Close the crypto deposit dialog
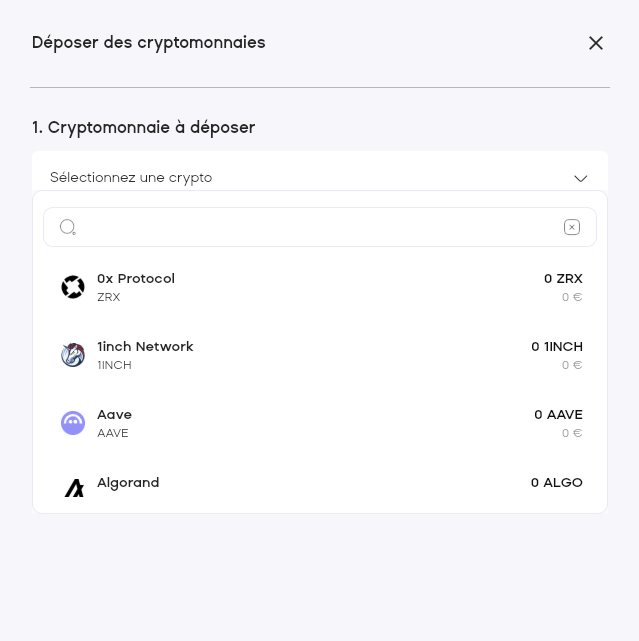This screenshot has height=641, width=639. (x=596, y=43)
